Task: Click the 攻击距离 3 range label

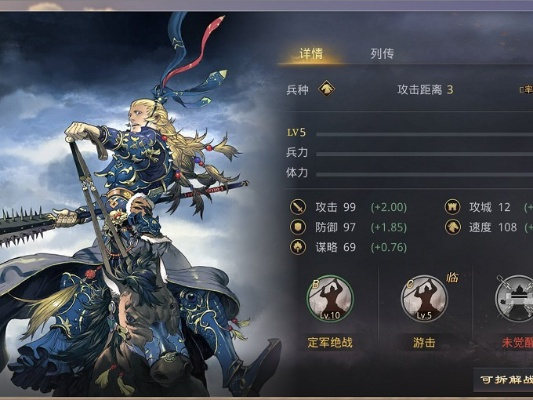Action: (425, 90)
